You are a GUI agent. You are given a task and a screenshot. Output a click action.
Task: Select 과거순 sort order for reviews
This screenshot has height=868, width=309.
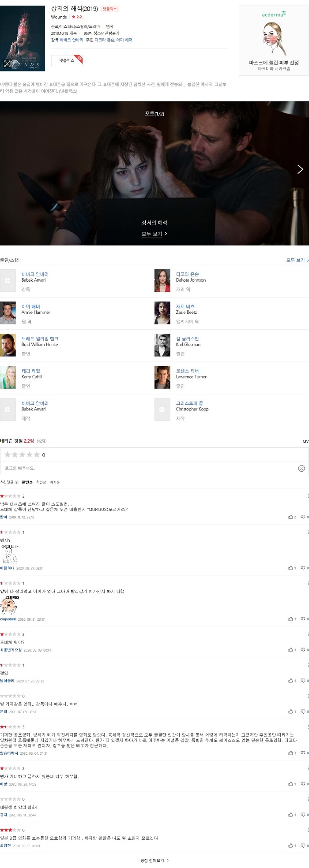pyautogui.click(x=54, y=482)
